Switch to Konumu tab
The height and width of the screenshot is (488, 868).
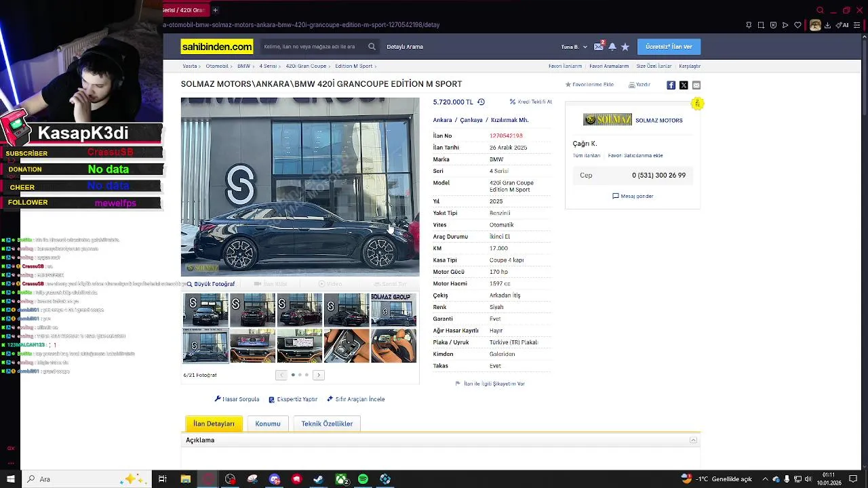[268, 424]
